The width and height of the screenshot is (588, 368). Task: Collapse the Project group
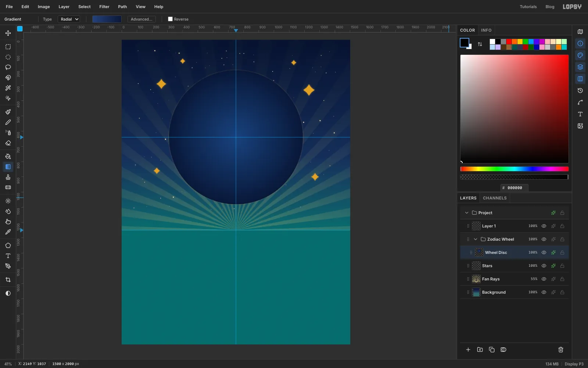[467, 213]
